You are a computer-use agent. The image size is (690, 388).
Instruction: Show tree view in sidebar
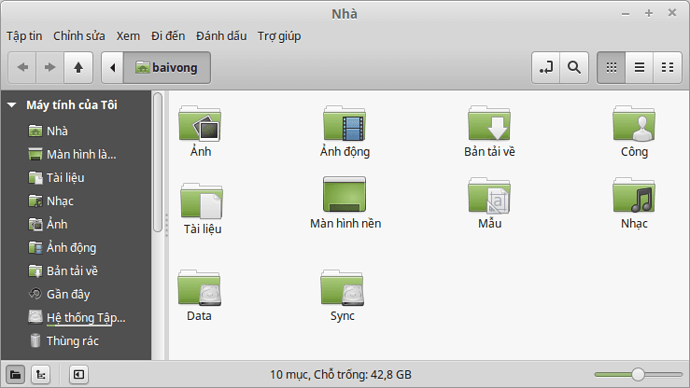point(41,374)
